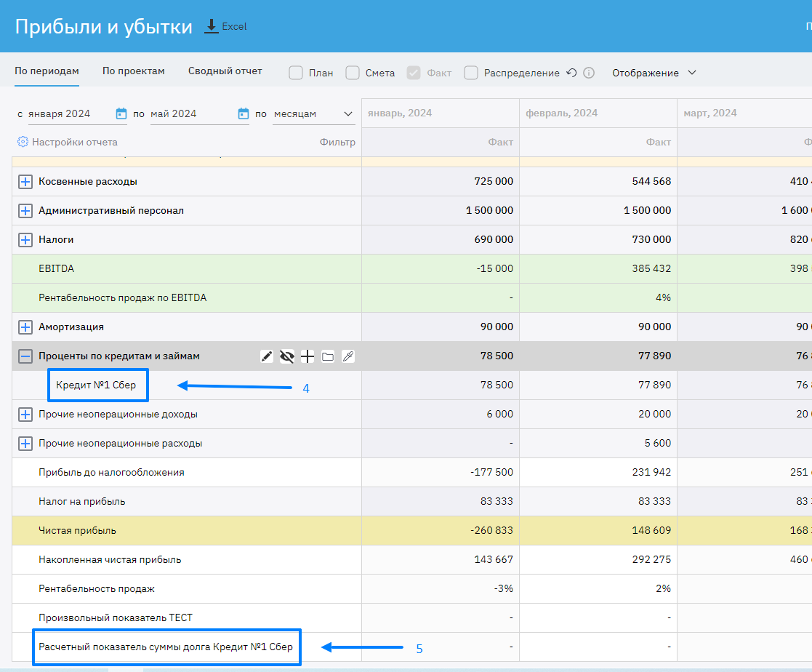
Task: Open Настройки отчета settings
Action: coord(67,142)
